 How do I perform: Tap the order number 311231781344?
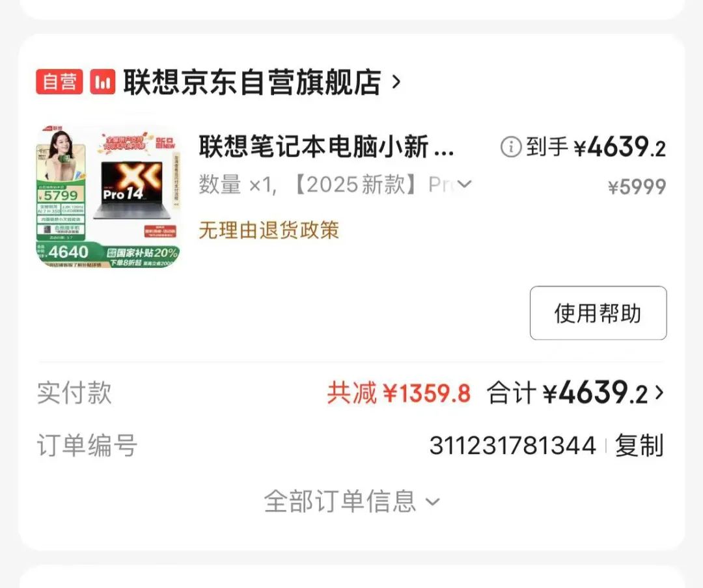pyautogui.click(x=512, y=446)
